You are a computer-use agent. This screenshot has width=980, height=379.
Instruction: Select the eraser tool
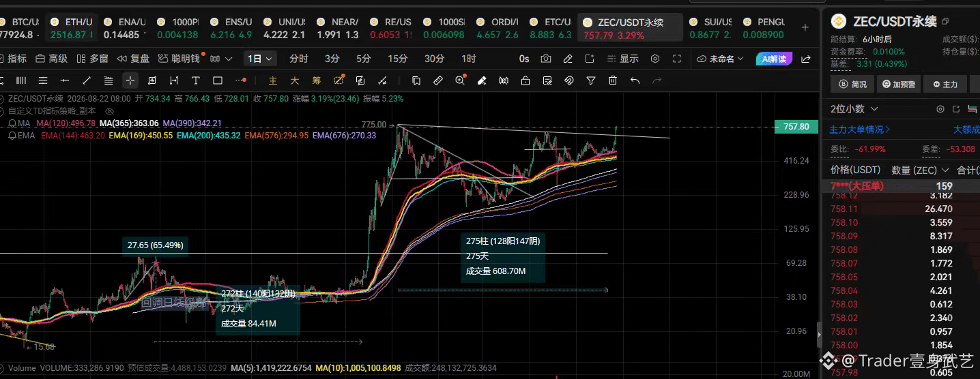[482, 80]
